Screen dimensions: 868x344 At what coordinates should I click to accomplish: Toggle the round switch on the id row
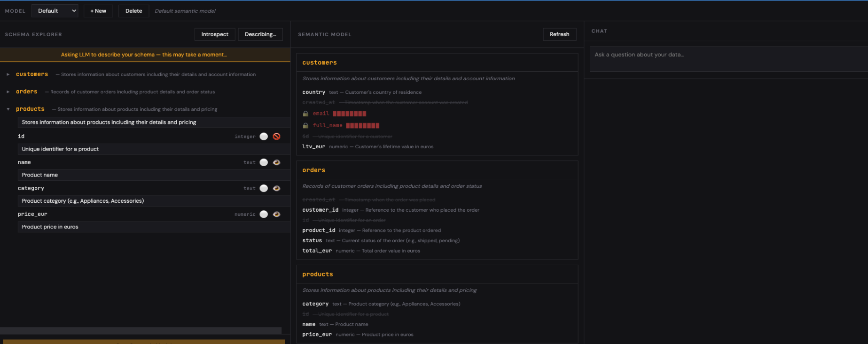264,137
